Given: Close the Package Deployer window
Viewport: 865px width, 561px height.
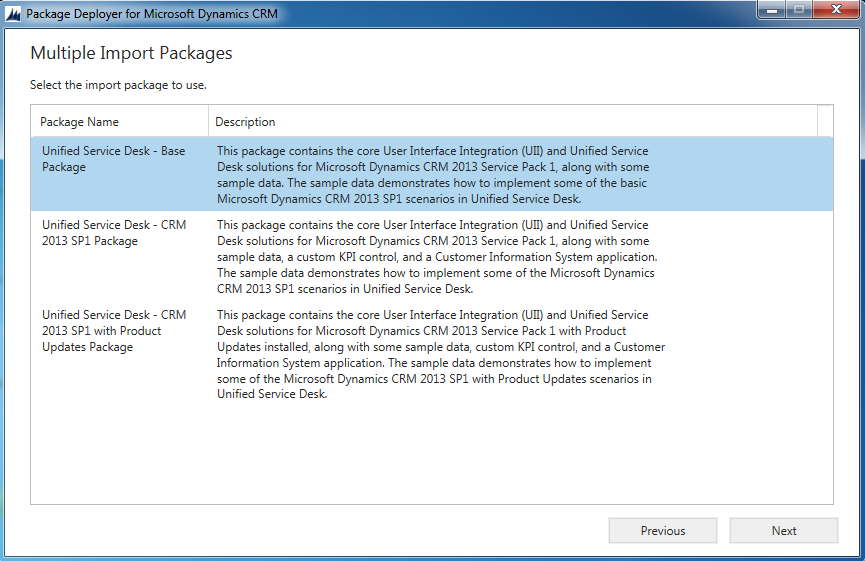Looking at the screenshot, I should point(834,11).
